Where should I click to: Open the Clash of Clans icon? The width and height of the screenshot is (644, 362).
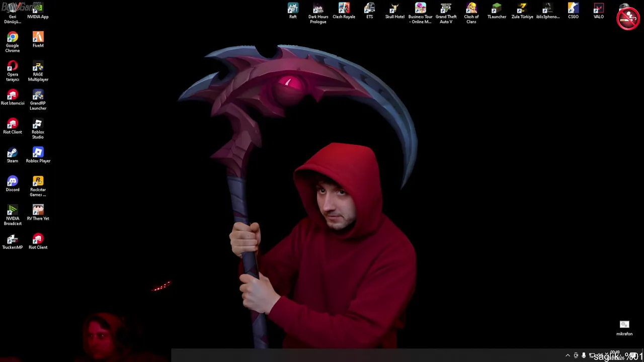(471, 13)
